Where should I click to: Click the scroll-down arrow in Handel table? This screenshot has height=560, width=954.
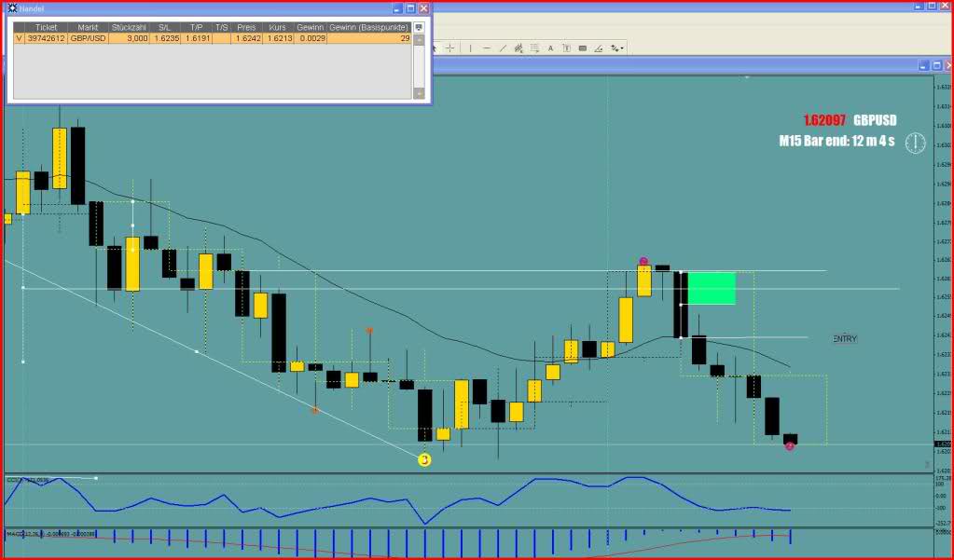point(419,93)
